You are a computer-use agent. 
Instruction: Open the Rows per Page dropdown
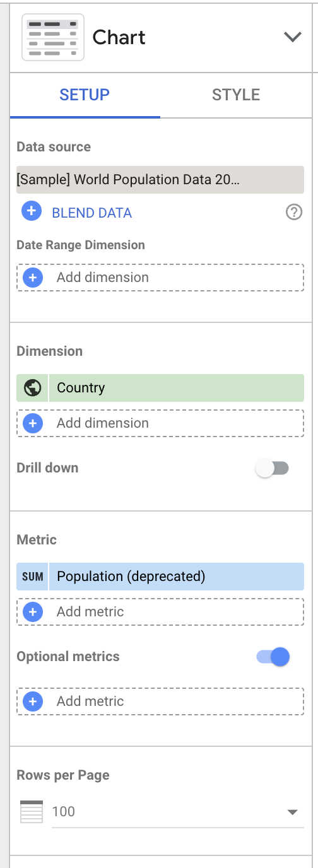(x=177, y=811)
